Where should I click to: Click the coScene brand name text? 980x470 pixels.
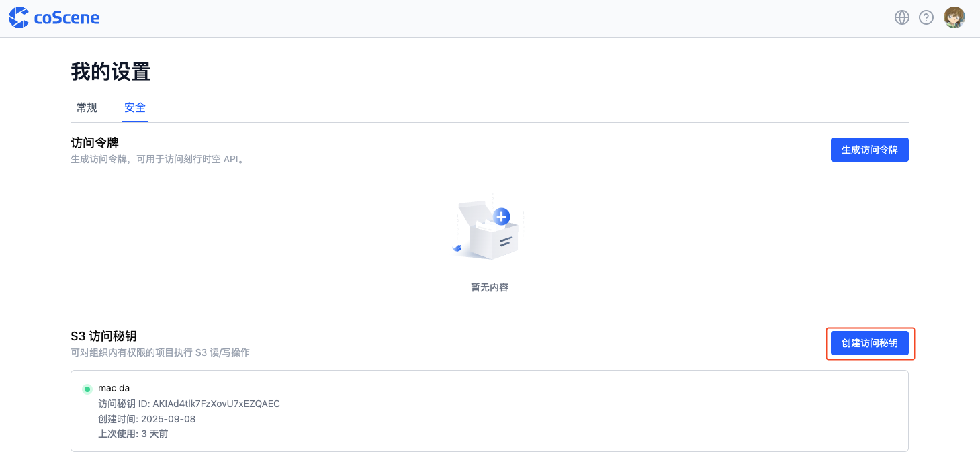(x=66, y=18)
